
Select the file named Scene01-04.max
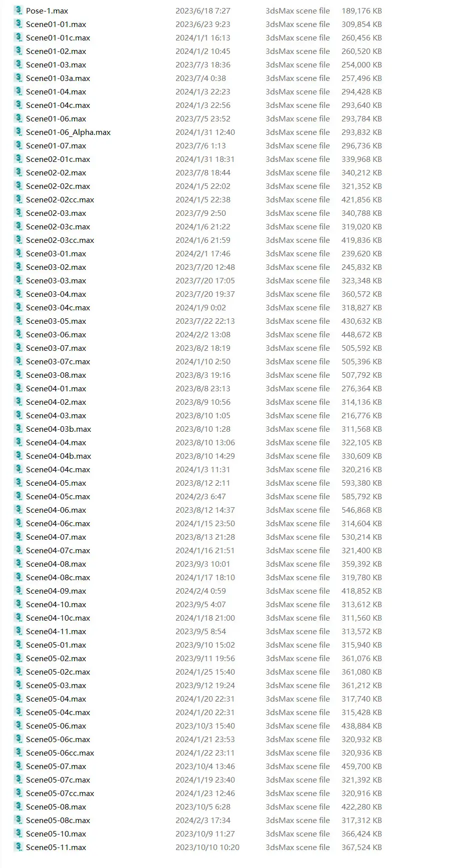click(56, 91)
